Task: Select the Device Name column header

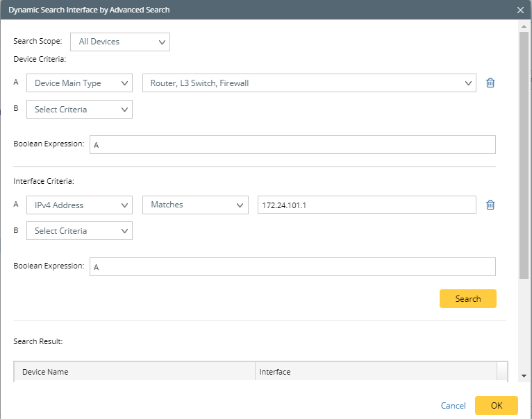Action: coord(134,372)
